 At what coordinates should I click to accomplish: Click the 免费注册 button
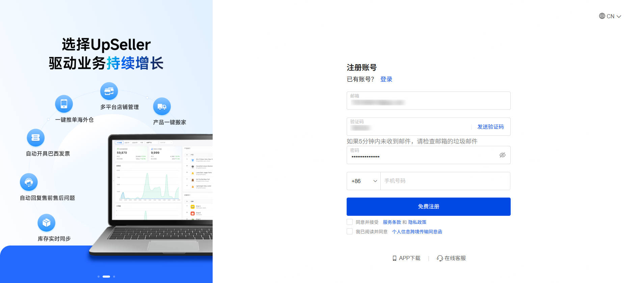[x=428, y=207]
